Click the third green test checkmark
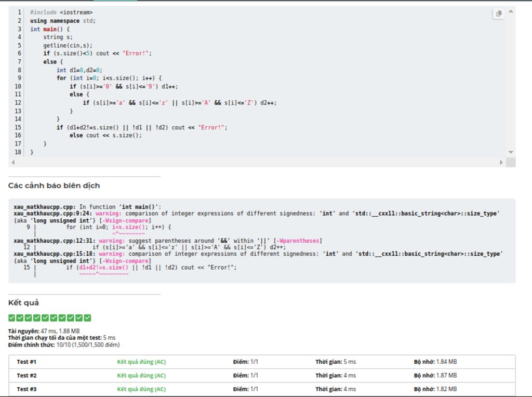Viewport: 532px width, 397px height. coord(29,317)
